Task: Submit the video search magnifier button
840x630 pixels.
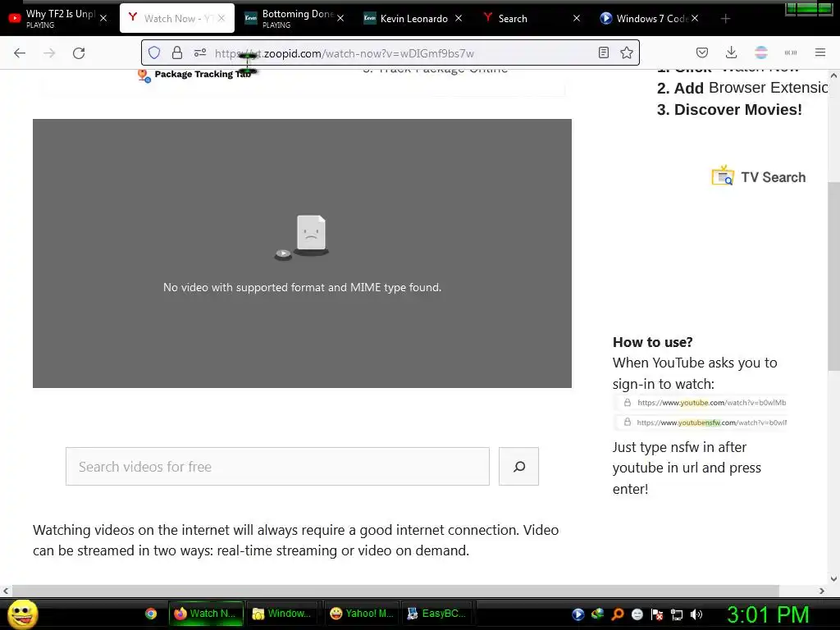Action: [518, 467]
